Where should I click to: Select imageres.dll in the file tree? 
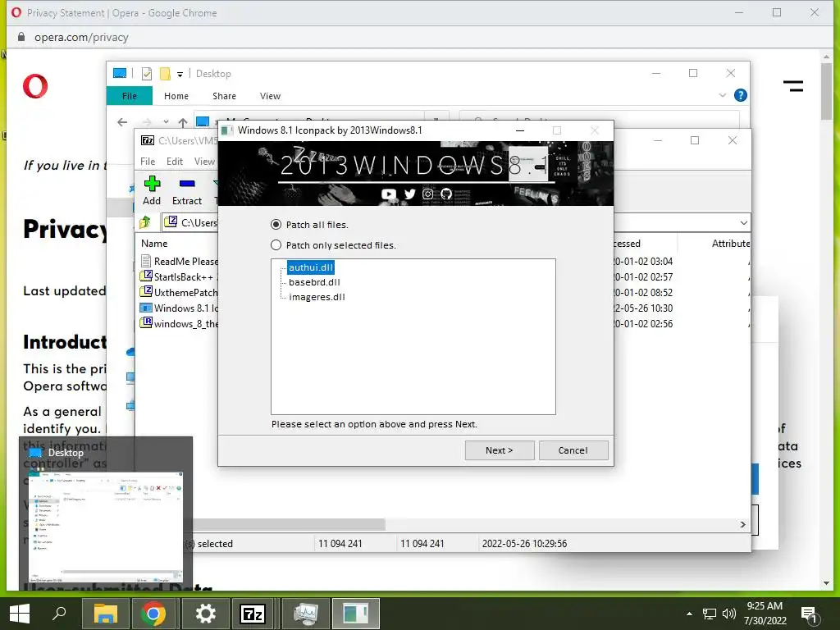[317, 297]
